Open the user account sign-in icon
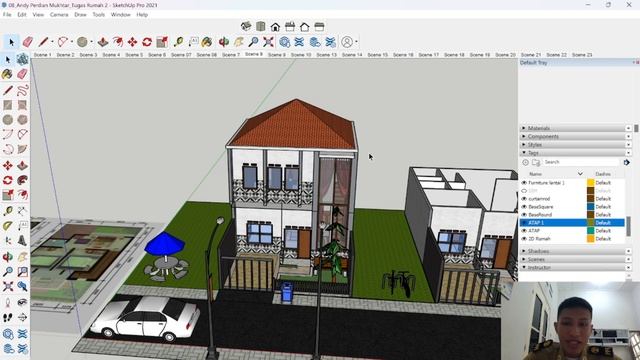The width and height of the screenshot is (640, 360). click(x=347, y=42)
